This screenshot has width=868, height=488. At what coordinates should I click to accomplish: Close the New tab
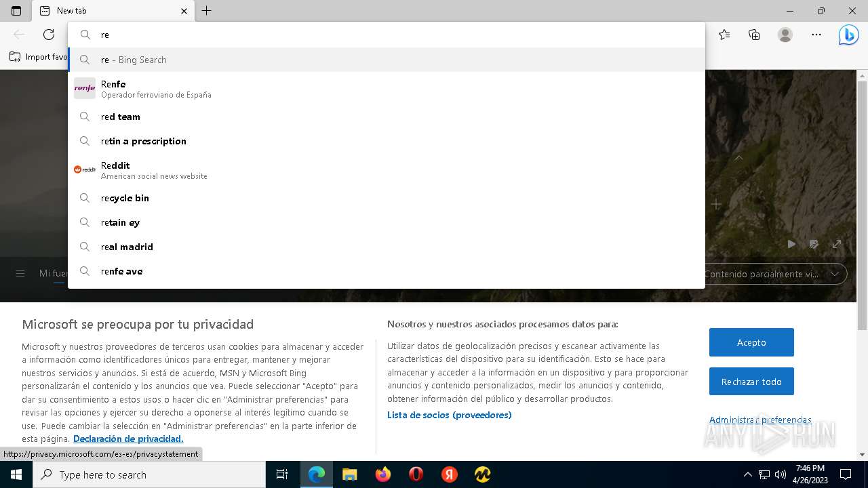pos(184,11)
